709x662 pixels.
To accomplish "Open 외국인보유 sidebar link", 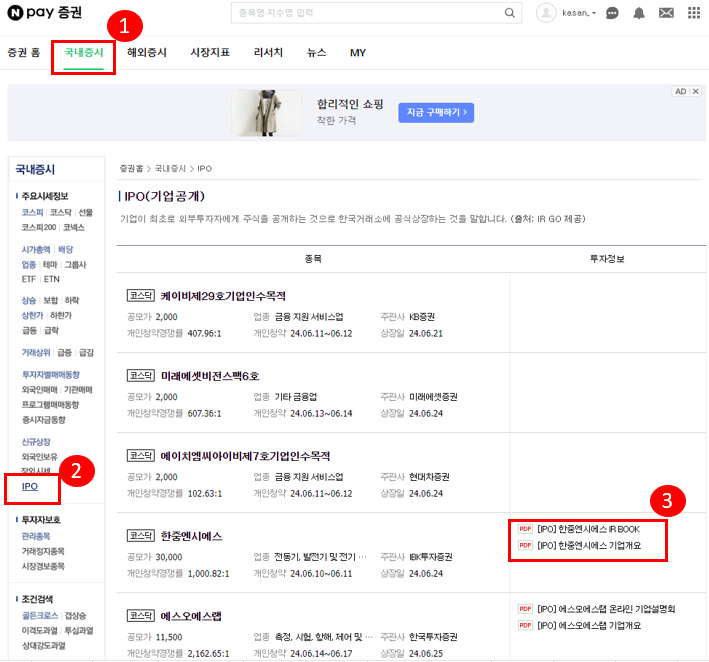I will (x=40, y=457).
